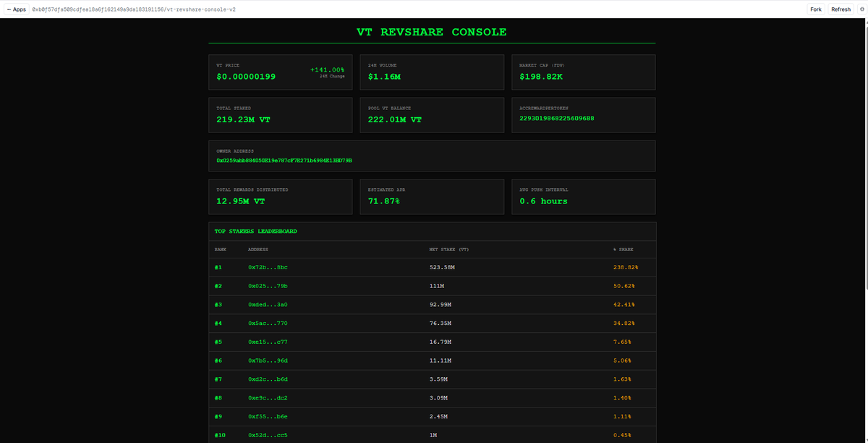868x443 pixels.
Task: Select rank #1 address 0x72b...8bc
Action: (268, 267)
